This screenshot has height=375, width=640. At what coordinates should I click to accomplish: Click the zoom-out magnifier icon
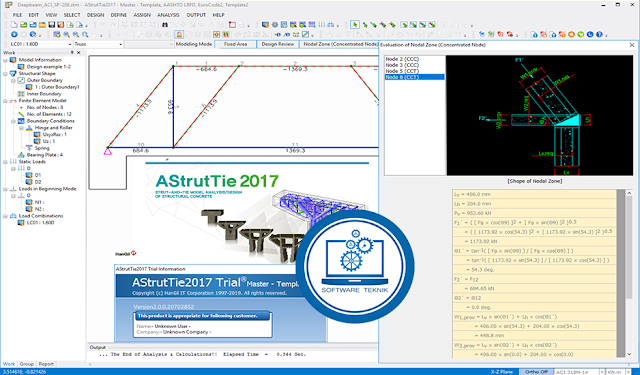76,35
